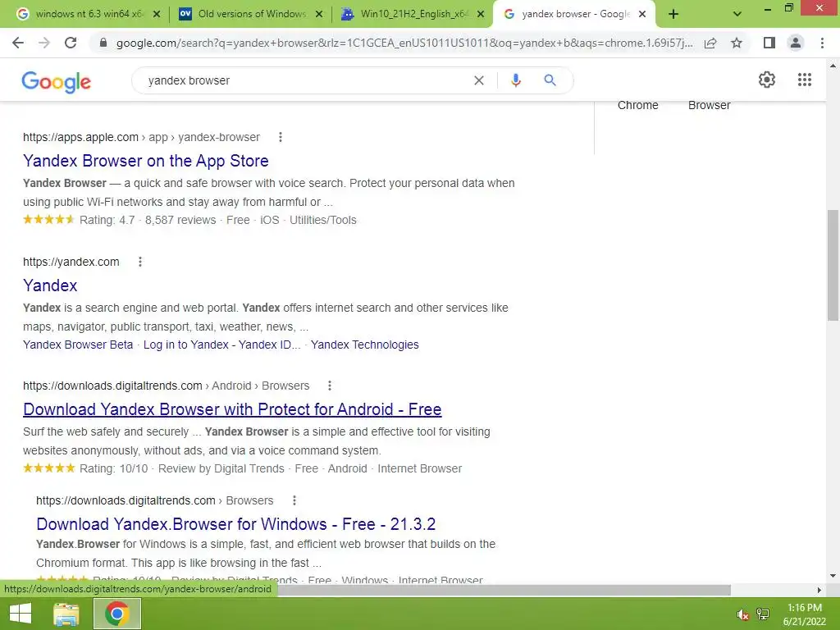The width and height of the screenshot is (840, 630).
Task: Open the taskbar clock and date
Action: click(x=804, y=614)
